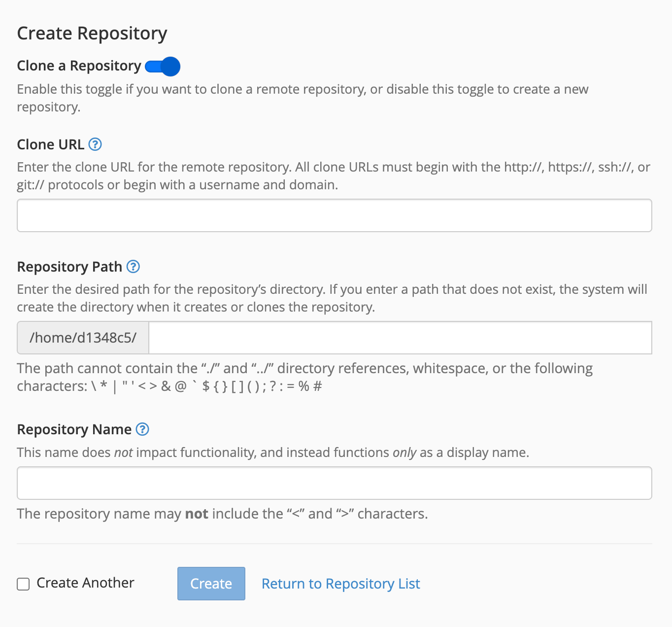Viewport: 672px width, 627px height.
Task: Check the Create Another checkbox
Action: click(x=23, y=584)
